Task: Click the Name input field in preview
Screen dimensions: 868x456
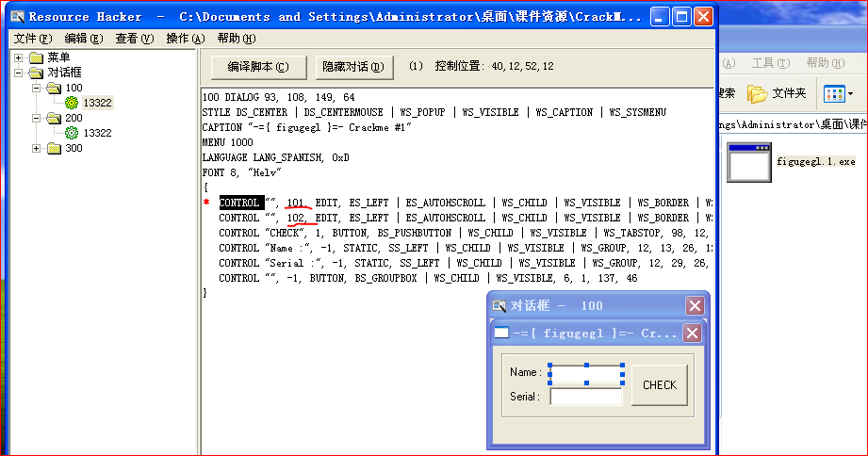Action: click(586, 373)
